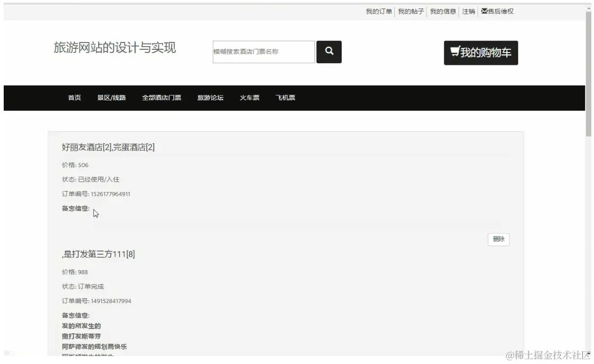Focus the 模糊搜索酒店门票名称 search field
Screen dimensions: 594x364
(264, 52)
